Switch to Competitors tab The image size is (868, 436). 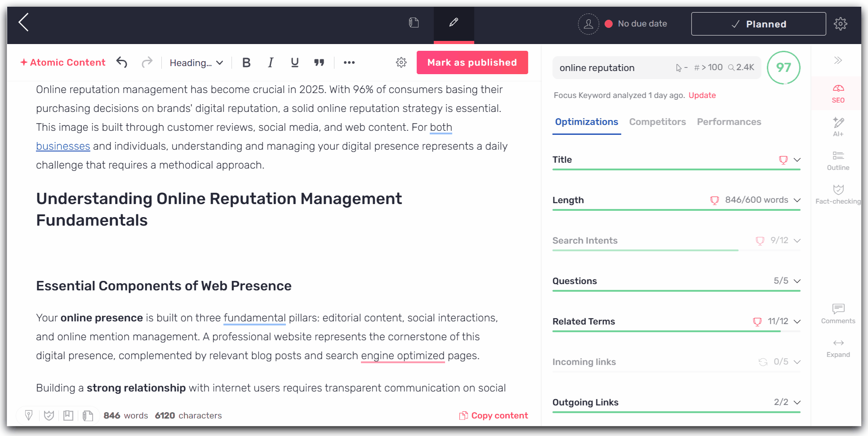point(658,122)
